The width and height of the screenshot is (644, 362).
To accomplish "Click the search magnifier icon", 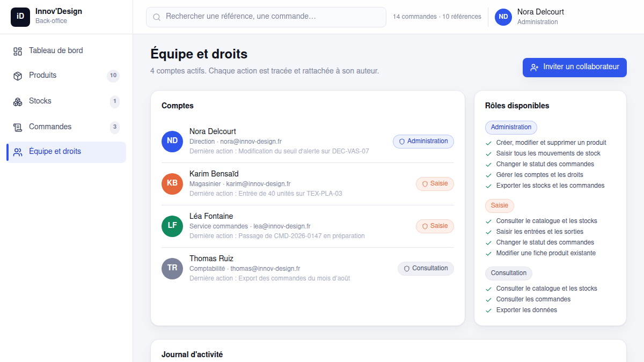I will coord(157,17).
